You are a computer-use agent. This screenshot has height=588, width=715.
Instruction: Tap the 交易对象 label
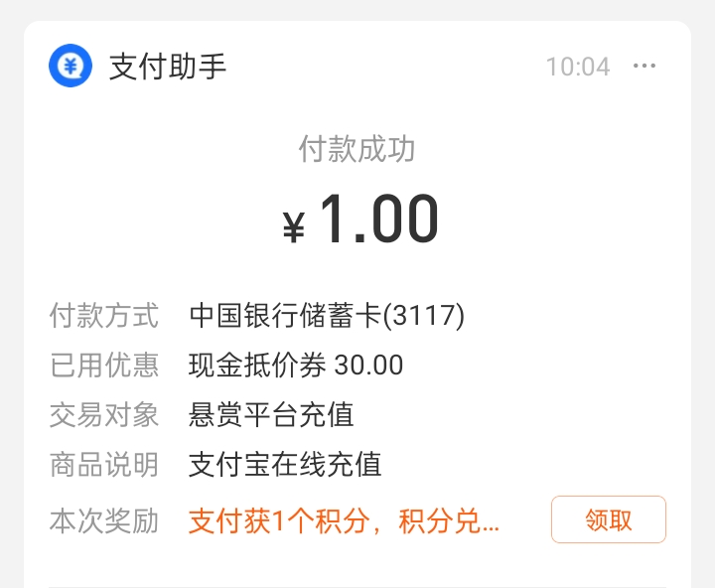[x=104, y=415]
